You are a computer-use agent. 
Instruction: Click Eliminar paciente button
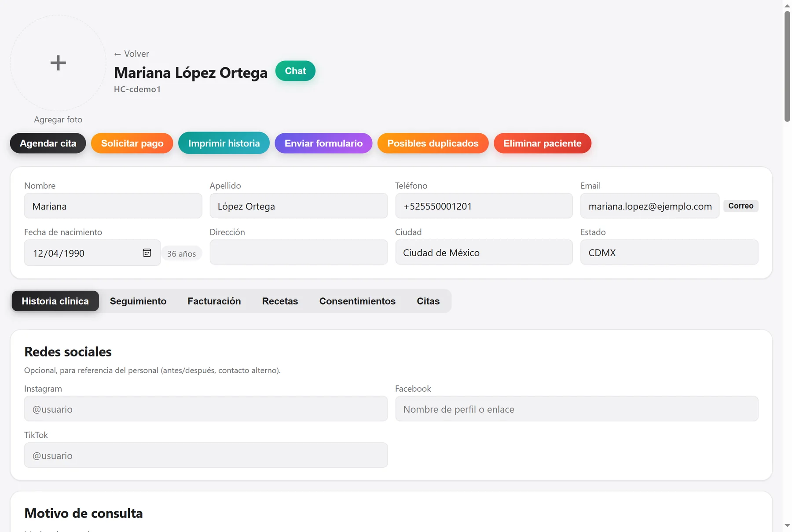(543, 143)
